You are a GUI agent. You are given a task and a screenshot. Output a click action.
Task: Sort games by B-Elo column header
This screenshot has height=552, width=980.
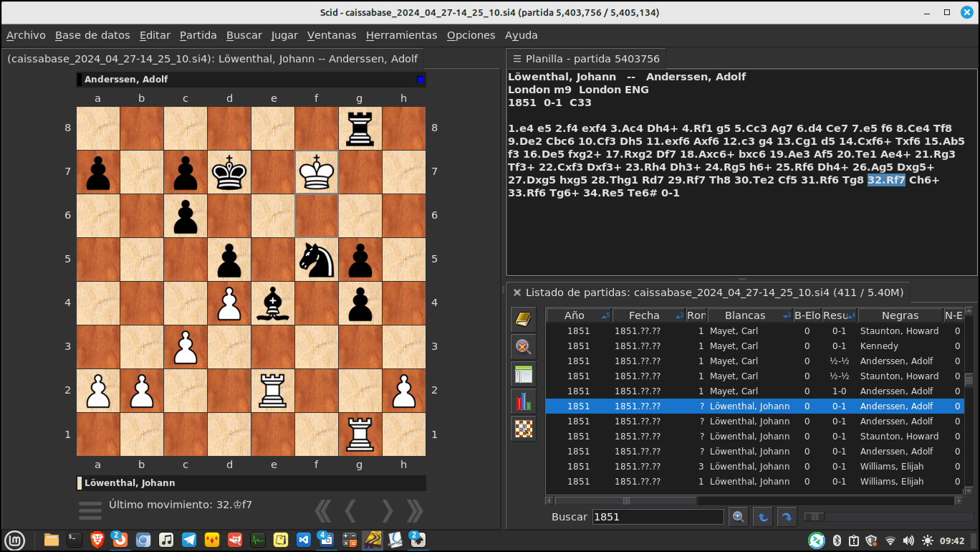[x=807, y=315]
